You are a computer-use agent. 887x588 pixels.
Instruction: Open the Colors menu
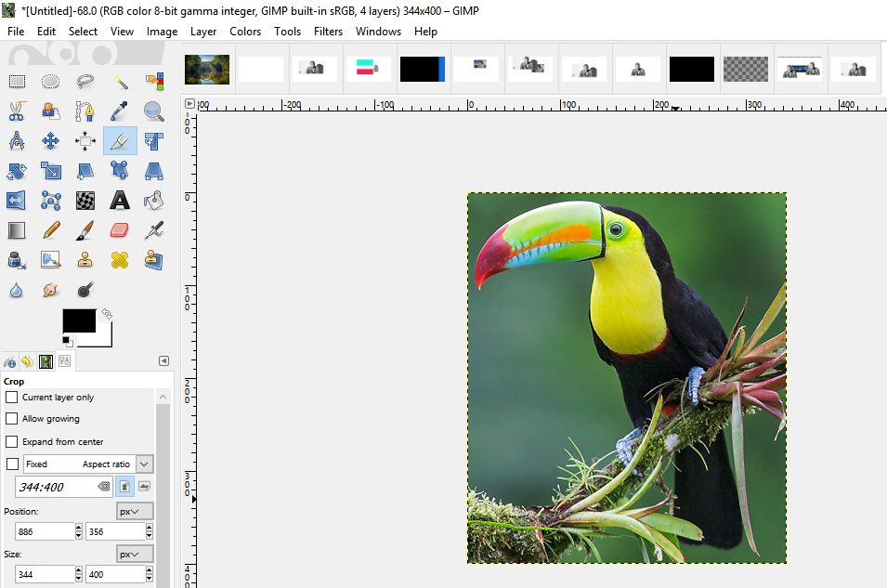pyautogui.click(x=245, y=31)
